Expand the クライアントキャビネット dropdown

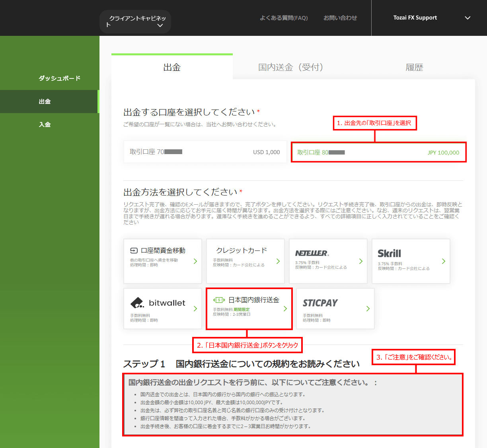(135, 21)
